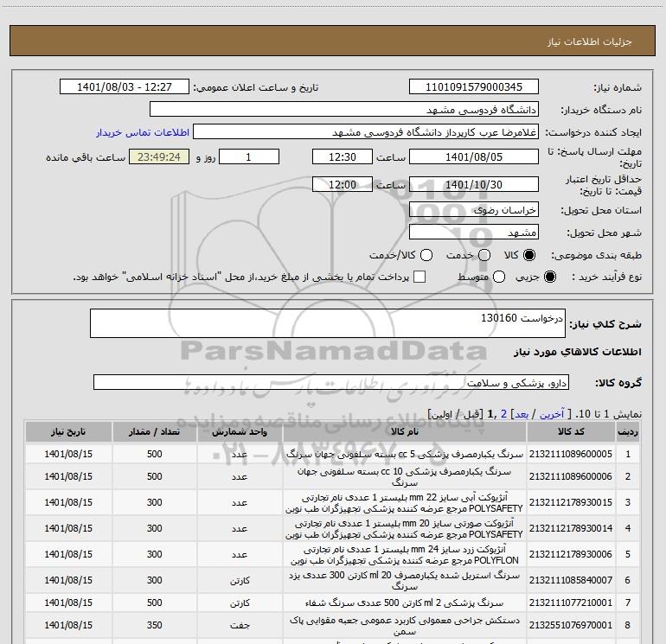The height and width of the screenshot is (644, 666).
Task: Select the کالا radio button
Action: pos(529,255)
